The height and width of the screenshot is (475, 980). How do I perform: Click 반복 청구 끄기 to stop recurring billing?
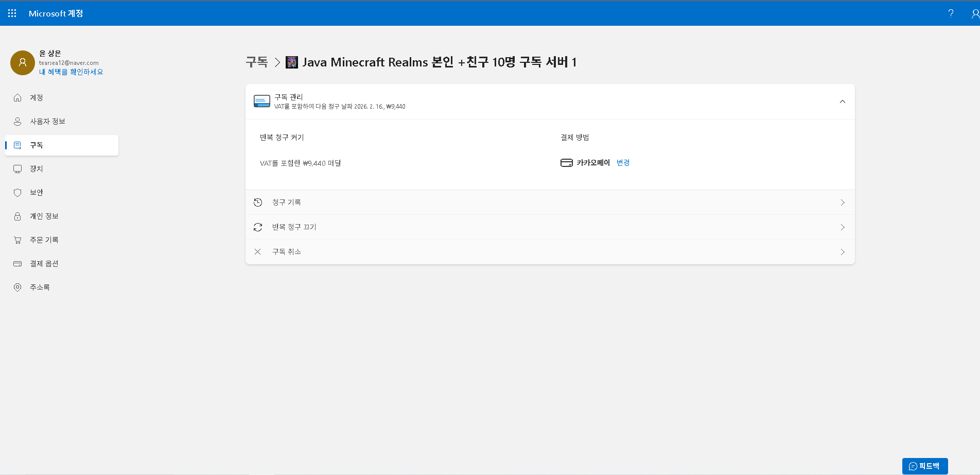click(550, 227)
